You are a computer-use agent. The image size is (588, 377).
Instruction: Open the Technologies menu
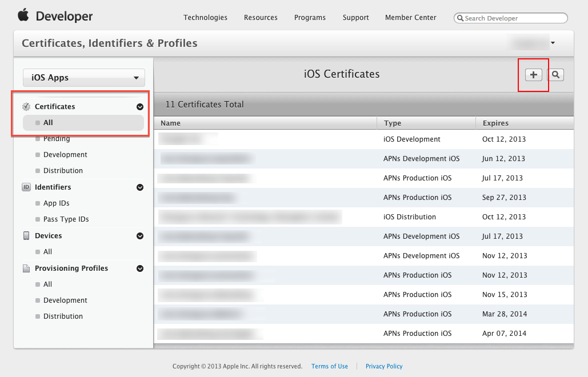coord(205,18)
